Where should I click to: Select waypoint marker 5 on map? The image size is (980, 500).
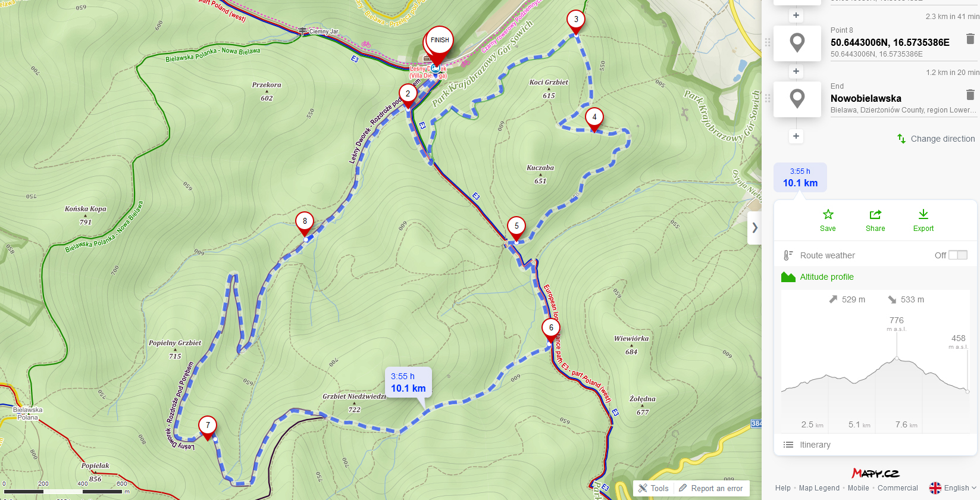[516, 229]
